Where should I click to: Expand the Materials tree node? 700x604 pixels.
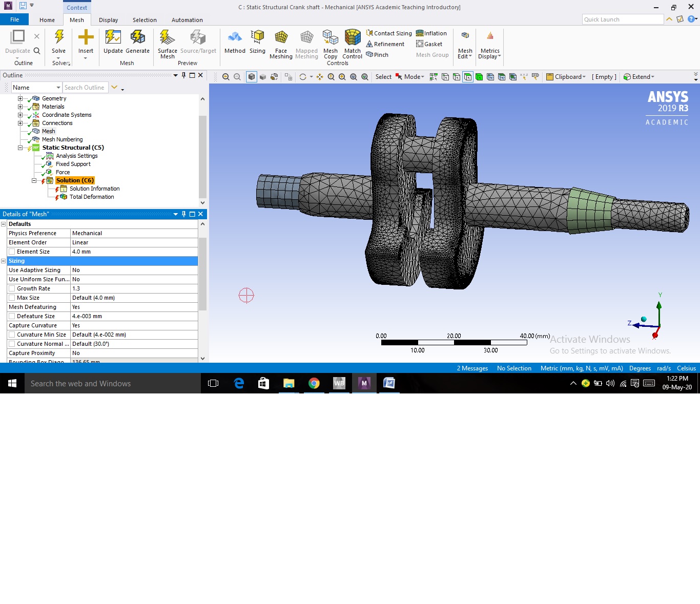tap(20, 107)
